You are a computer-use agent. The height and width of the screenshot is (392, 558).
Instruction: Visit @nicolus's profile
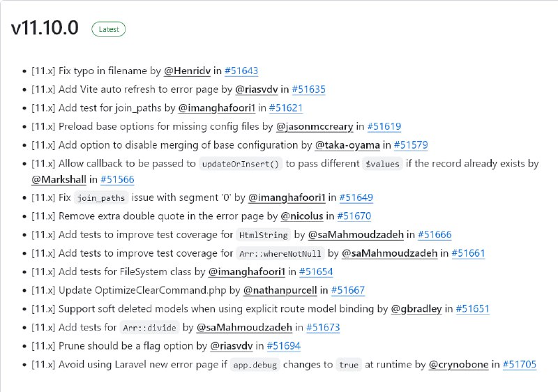tap(302, 216)
